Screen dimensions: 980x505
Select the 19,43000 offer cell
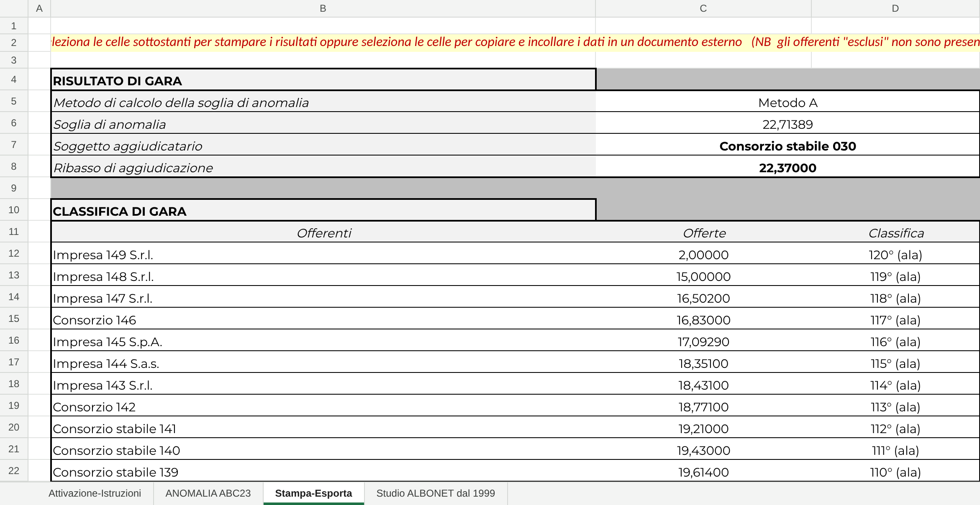pyautogui.click(x=703, y=450)
